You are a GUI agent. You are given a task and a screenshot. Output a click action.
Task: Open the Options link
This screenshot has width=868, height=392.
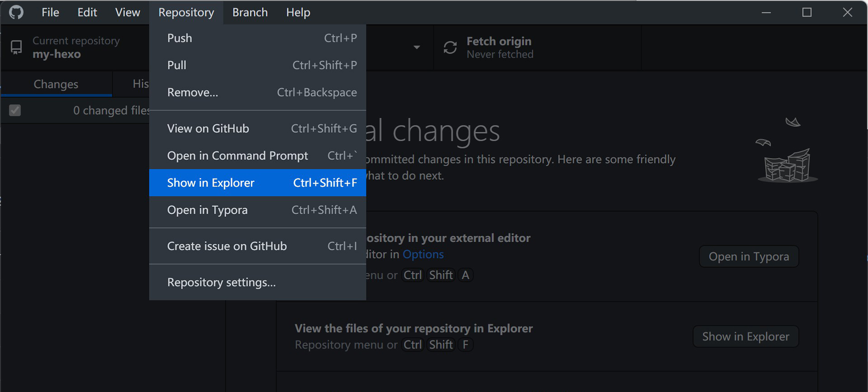tap(423, 254)
